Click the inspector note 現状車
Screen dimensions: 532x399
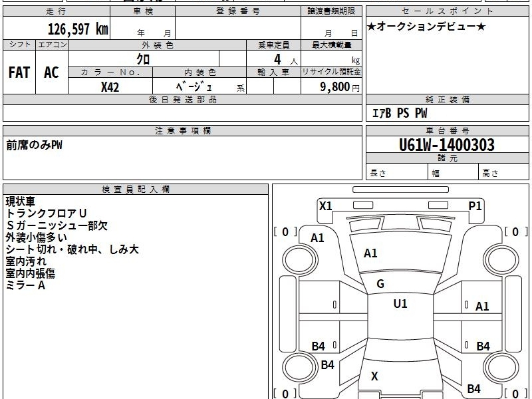(x=21, y=201)
